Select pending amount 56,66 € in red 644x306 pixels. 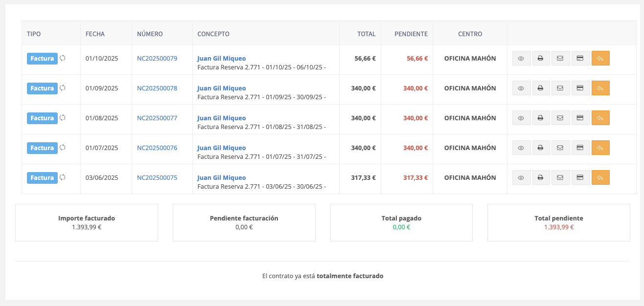tap(417, 58)
